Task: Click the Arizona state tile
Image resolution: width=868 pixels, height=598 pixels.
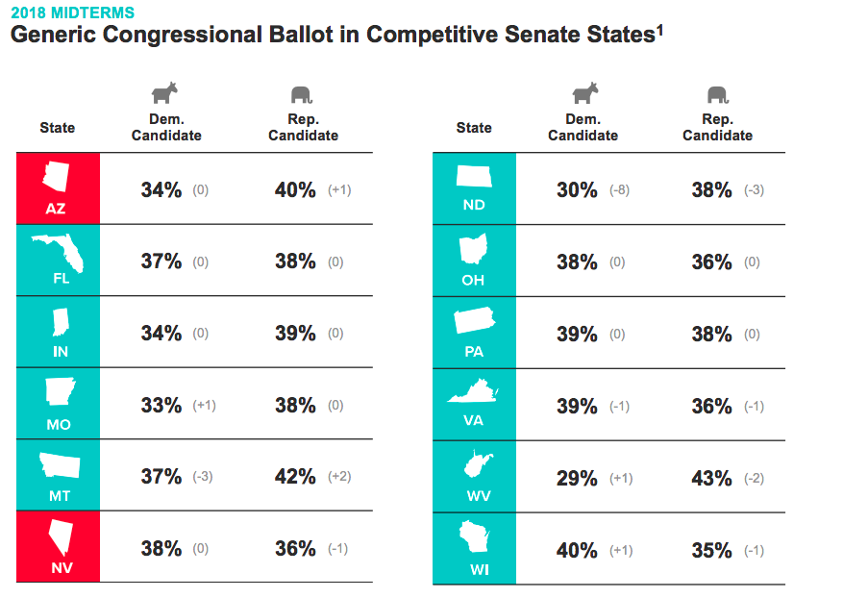Action: (58, 188)
